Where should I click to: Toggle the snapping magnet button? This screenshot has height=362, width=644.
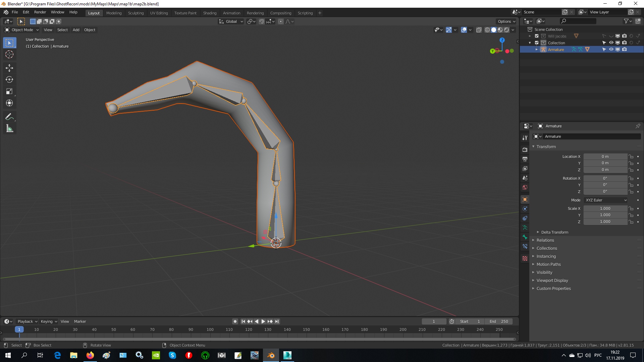point(261,21)
